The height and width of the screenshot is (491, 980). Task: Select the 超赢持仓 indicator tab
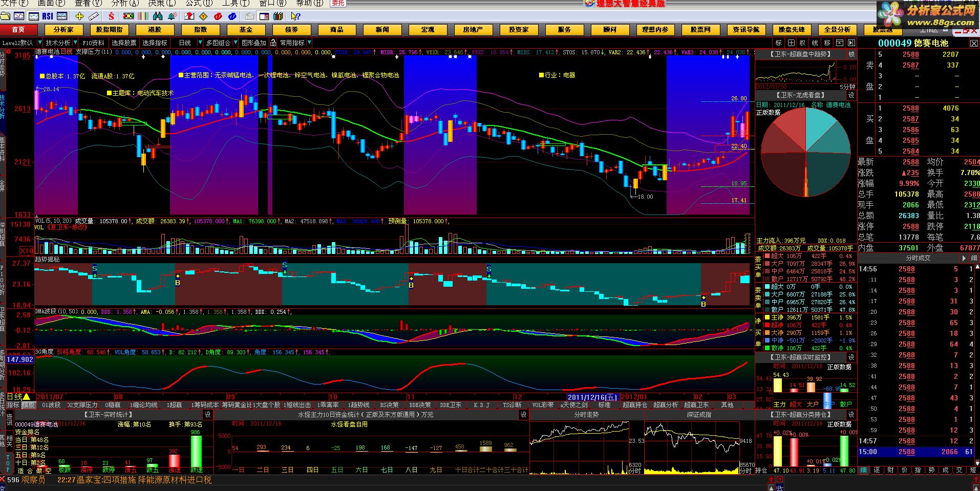pos(635,405)
